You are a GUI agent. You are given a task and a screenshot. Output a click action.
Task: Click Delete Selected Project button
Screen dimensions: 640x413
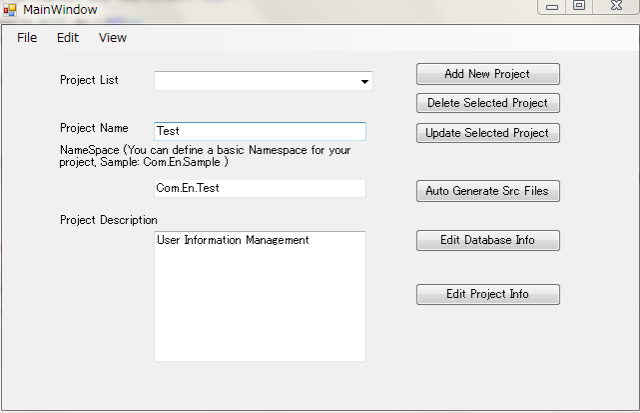point(488,103)
